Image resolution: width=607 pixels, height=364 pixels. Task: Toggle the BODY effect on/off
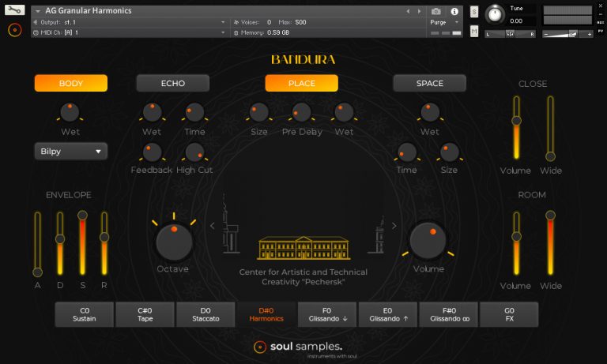pos(71,83)
